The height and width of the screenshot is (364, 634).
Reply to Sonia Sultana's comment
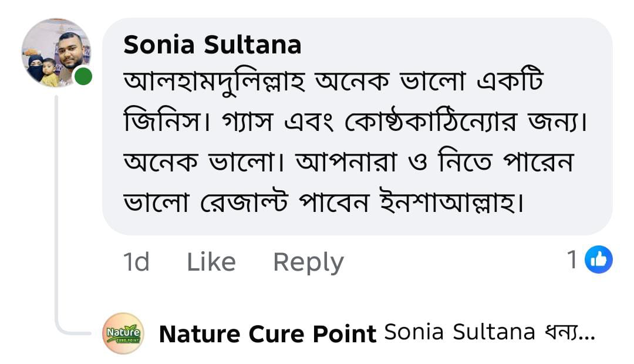(x=308, y=262)
